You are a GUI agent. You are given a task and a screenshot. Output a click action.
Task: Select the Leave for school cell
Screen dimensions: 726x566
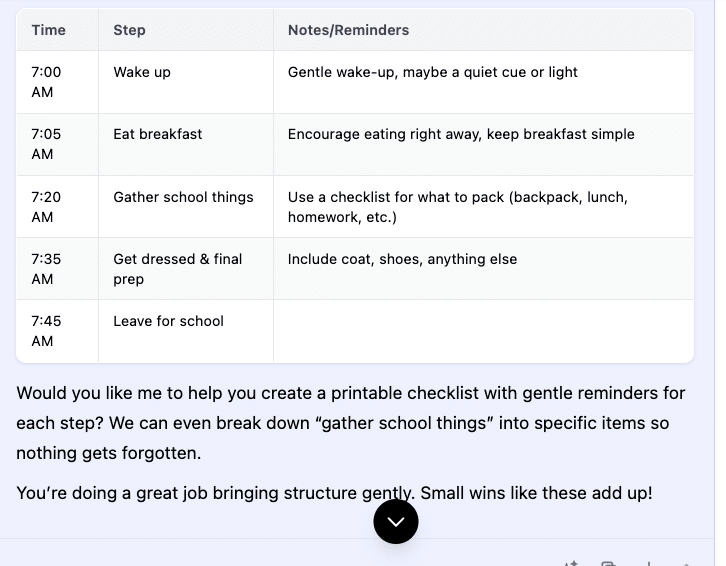pos(168,321)
